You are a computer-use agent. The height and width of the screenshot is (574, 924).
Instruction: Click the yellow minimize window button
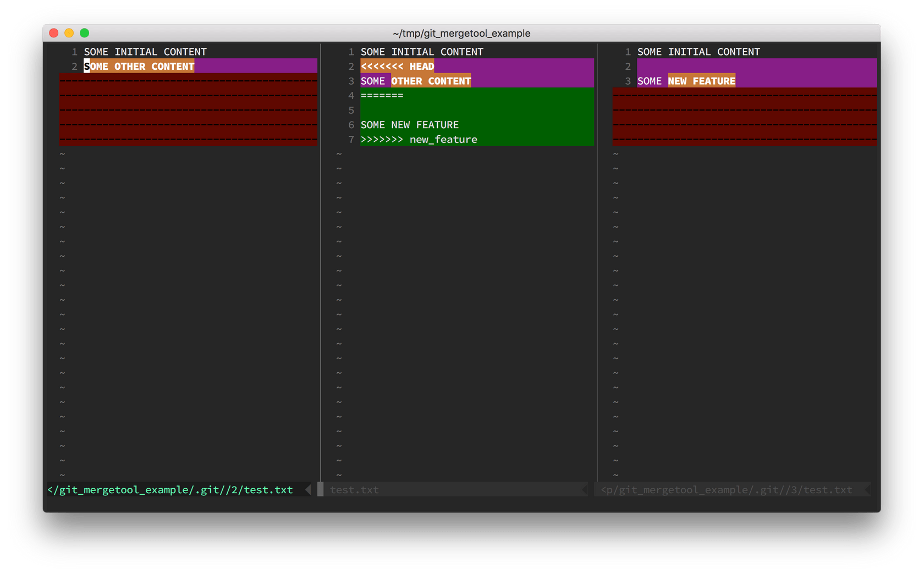coord(69,33)
